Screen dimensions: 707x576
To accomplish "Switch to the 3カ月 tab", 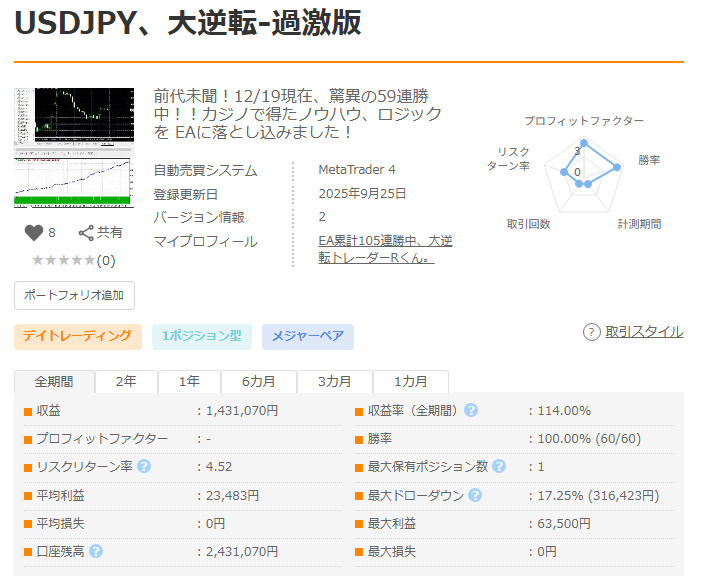I will pos(335,382).
